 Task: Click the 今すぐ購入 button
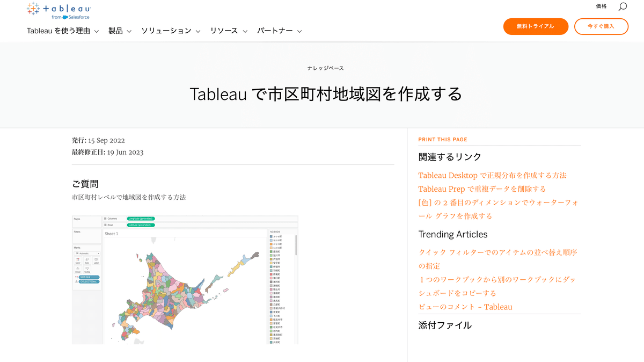point(601,26)
